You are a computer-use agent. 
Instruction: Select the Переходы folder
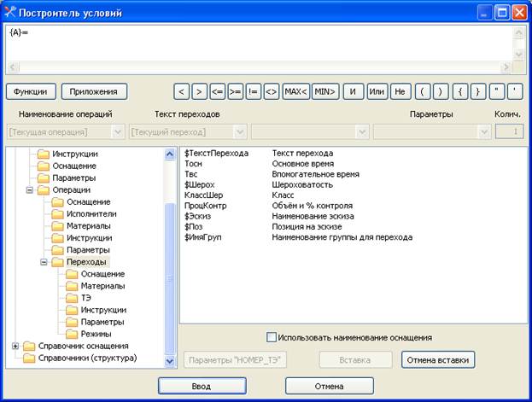[86, 262]
